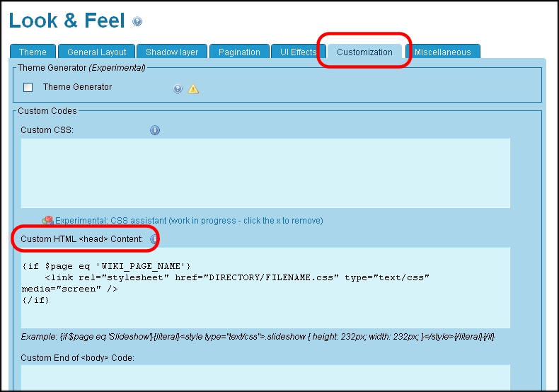Switch to the Miscellaneous tab
The image size is (559, 392).
point(442,52)
